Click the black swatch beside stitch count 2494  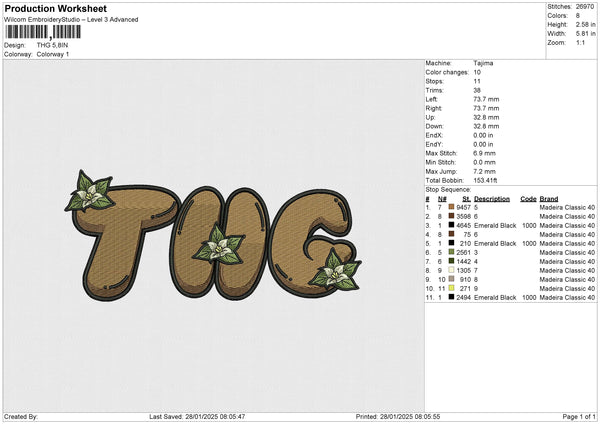[451, 297]
